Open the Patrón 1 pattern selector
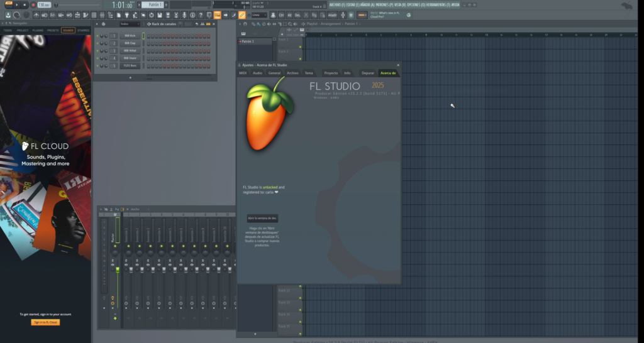This screenshot has width=644, height=343. [x=152, y=5]
